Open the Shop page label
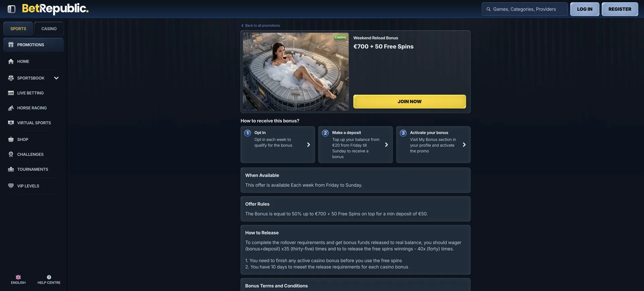 (x=23, y=139)
